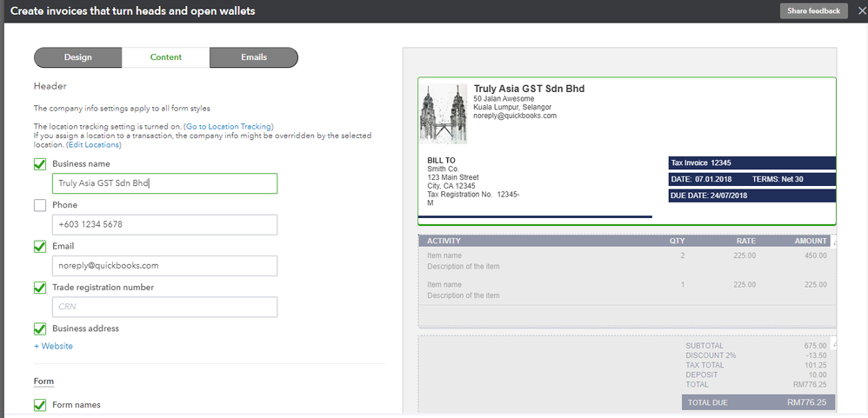
Task: Click the + Website link
Action: pyautogui.click(x=53, y=346)
